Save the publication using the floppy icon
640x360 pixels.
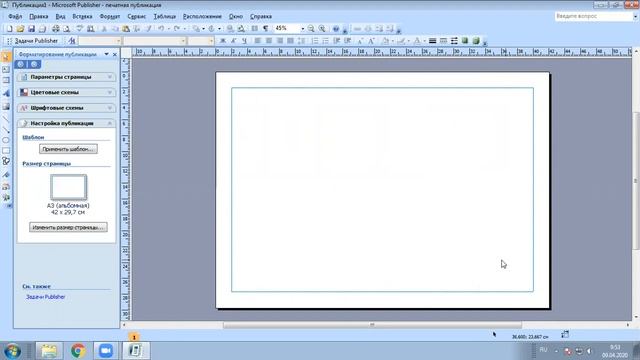pos(31,29)
